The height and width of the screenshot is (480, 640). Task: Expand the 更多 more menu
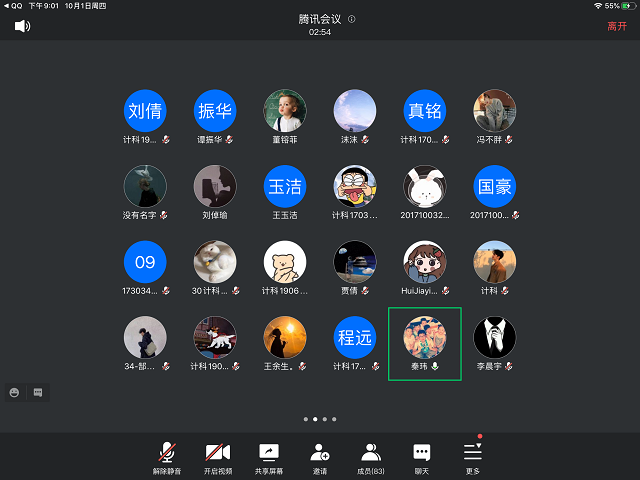coord(473,456)
